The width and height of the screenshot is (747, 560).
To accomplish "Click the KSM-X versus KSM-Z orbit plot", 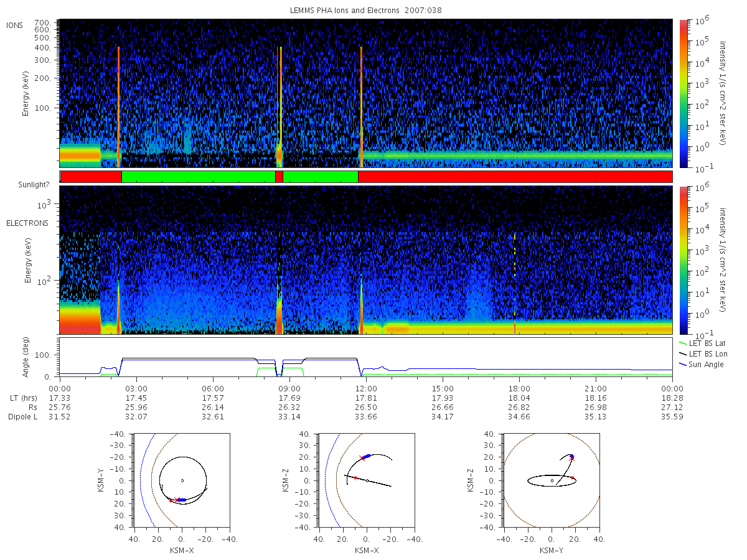I will click(x=367, y=480).
